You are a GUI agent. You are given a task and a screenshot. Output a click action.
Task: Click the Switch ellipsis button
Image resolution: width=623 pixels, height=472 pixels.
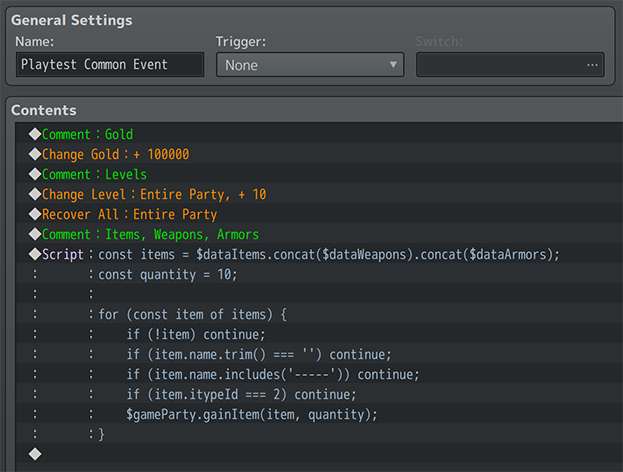pos(592,65)
